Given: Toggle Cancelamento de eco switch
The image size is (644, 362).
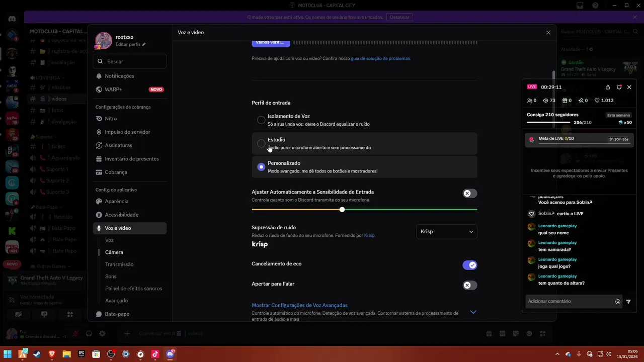Looking at the screenshot, I should click(x=469, y=265).
